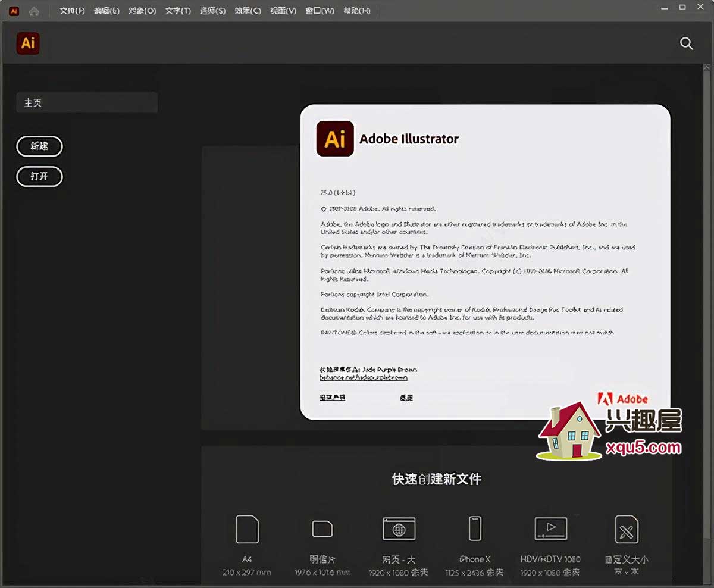Click the 打开 (Open) button

39,177
